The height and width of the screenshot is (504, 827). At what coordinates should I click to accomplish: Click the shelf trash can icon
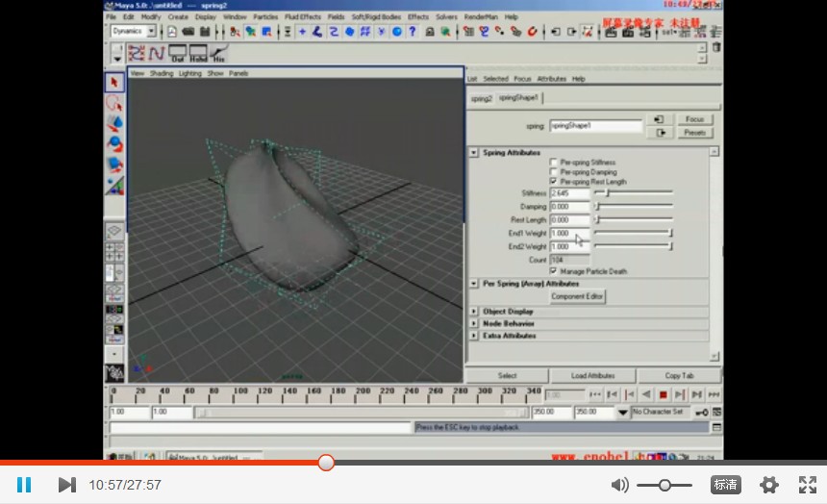[x=716, y=47]
